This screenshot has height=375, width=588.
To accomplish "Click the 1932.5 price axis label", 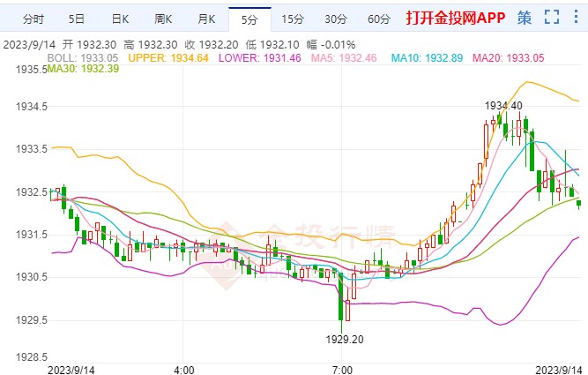I will (32, 191).
